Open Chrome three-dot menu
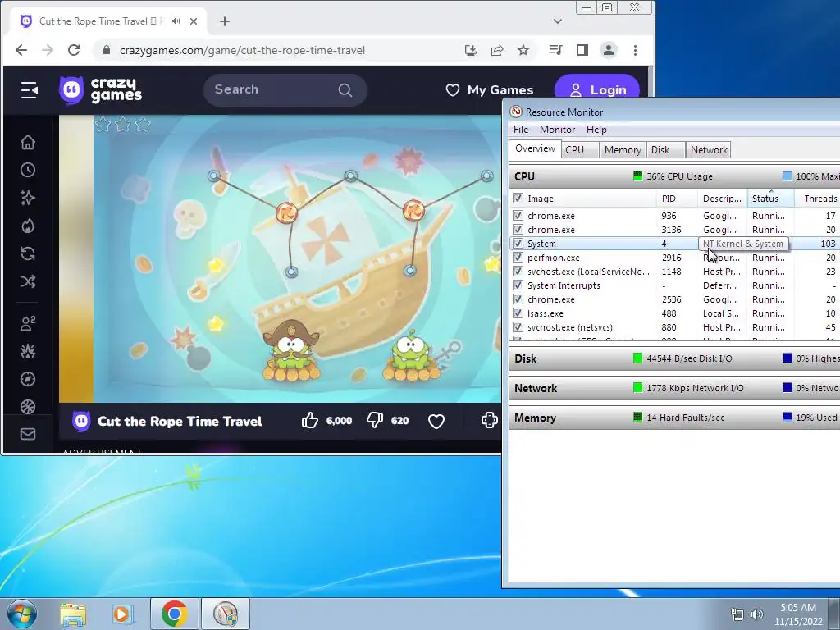The image size is (840, 630). [x=636, y=50]
